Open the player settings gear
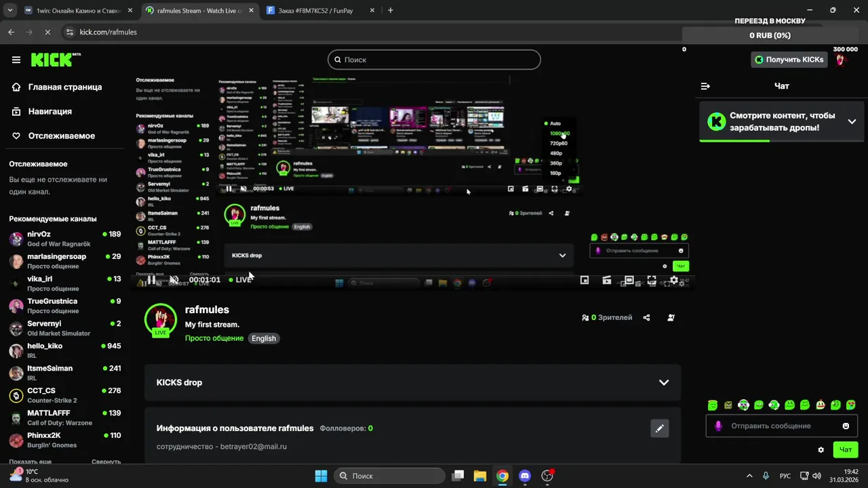Screen dimensions: 868x488 click(673, 280)
